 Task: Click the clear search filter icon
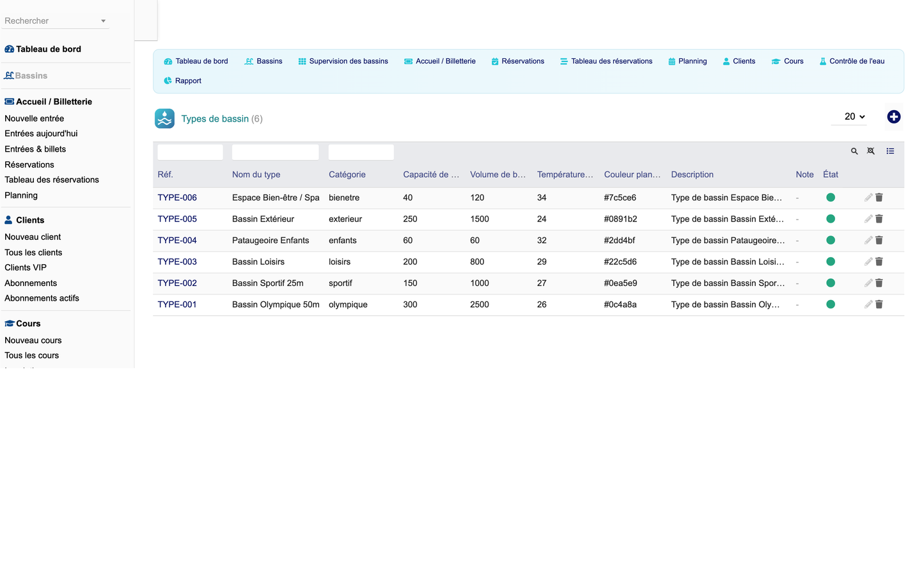pyautogui.click(x=871, y=152)
